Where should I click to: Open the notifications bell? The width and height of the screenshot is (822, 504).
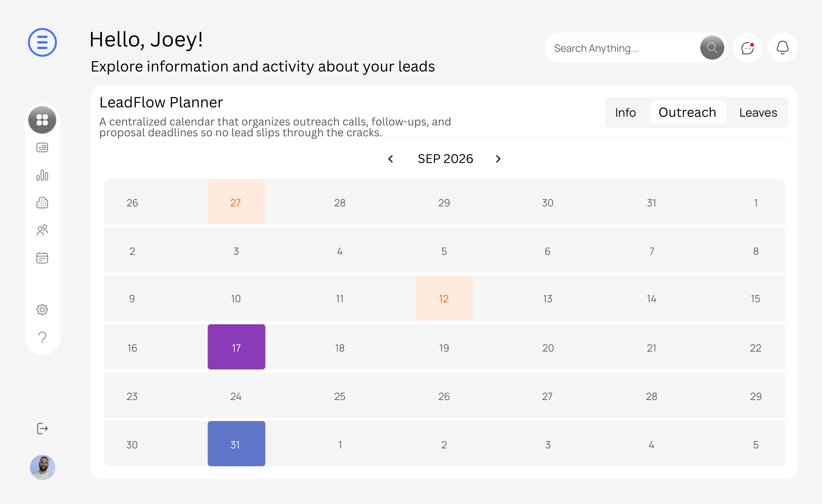(782, 48)
